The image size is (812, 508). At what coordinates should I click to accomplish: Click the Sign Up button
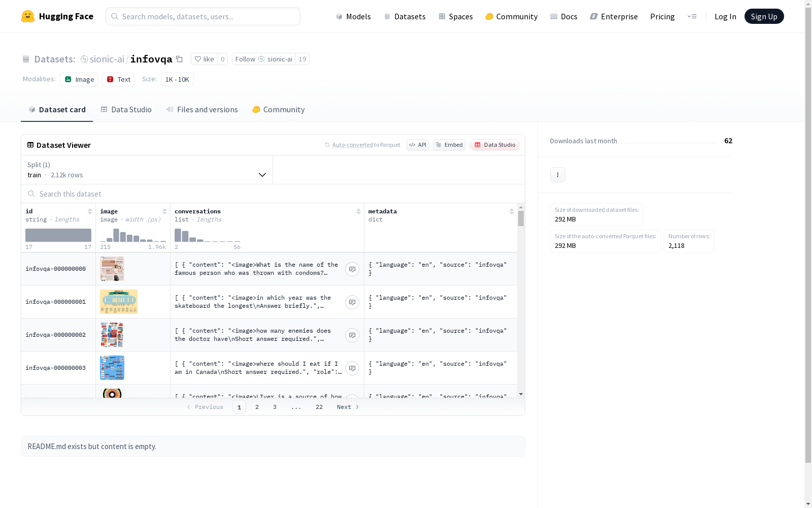pyautogui.click(x=764, y=16)
